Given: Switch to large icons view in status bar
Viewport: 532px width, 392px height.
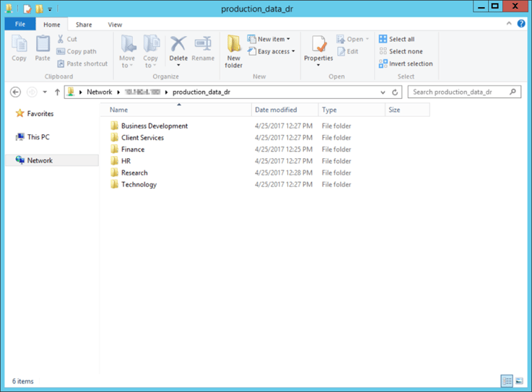Looking at the screenshot, I should click(x=520, y=381).
